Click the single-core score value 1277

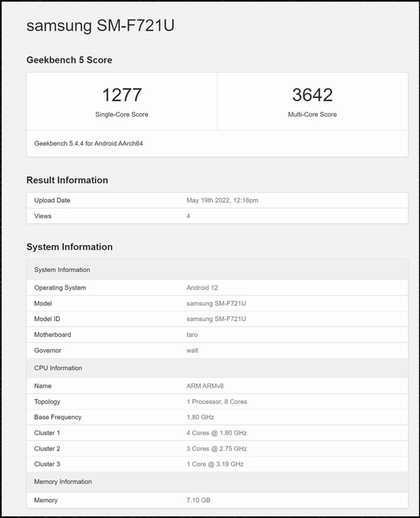[x=122, y=95]
